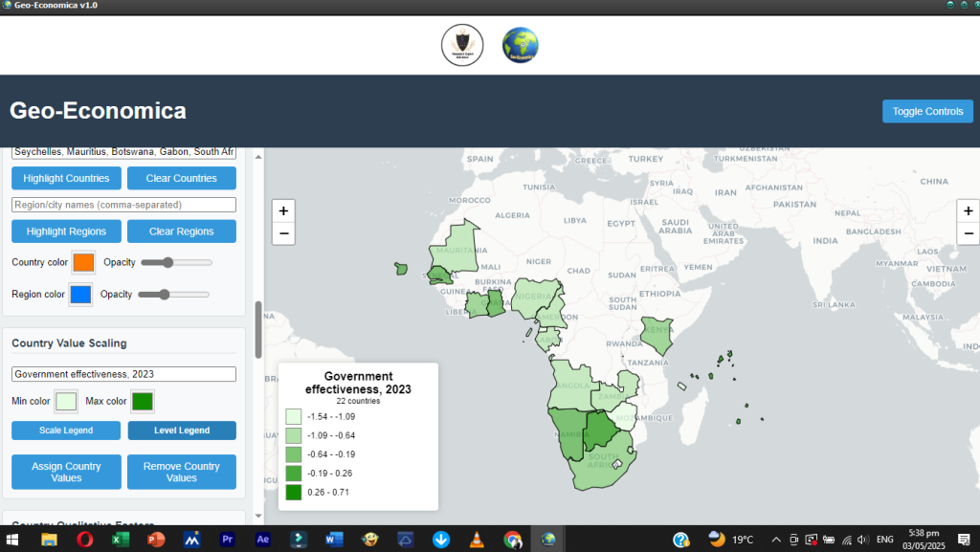This screenshot has width=980, height=552.
Task: Open VLC media player from the taskbar
Action: [x=477, y=540]
